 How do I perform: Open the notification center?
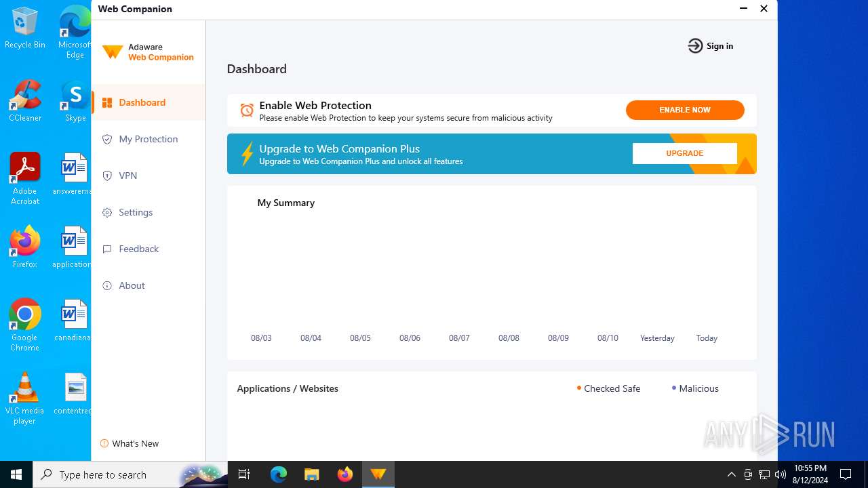[846, 474]
